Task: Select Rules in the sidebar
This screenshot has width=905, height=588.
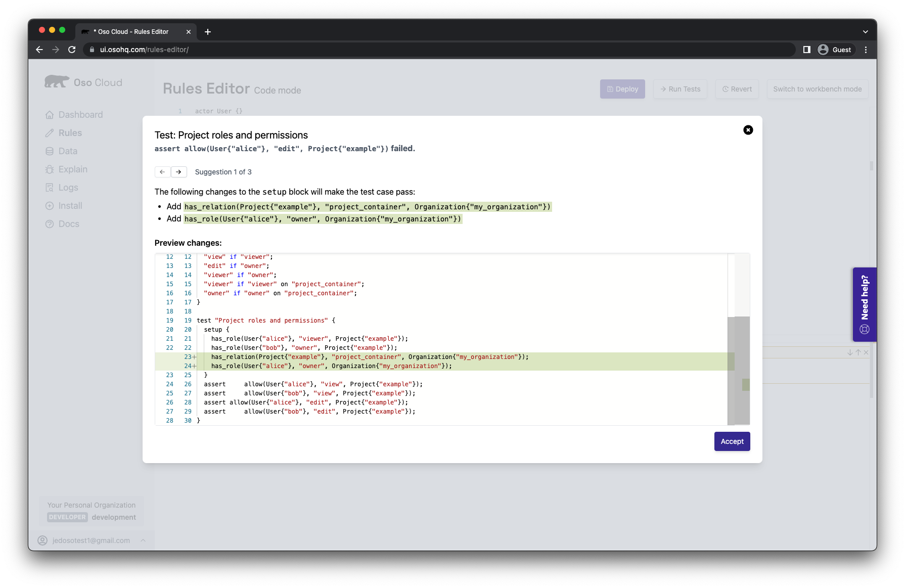Action: (x=70, y=132)
